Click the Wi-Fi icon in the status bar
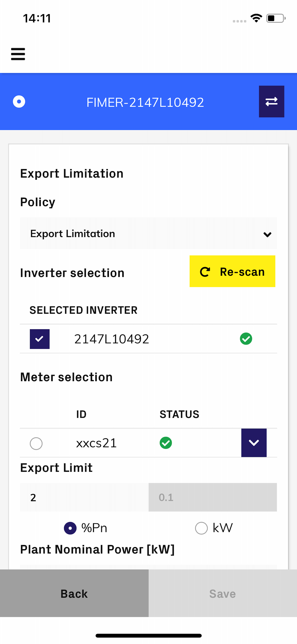 pyautogui.click(x=256, y=18)
